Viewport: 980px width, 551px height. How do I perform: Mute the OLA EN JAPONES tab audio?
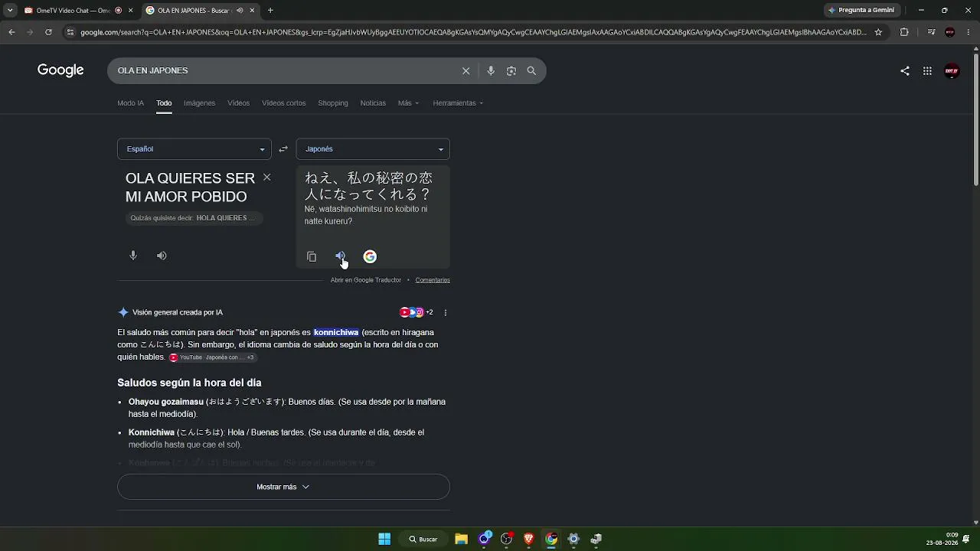coord(240,10)
